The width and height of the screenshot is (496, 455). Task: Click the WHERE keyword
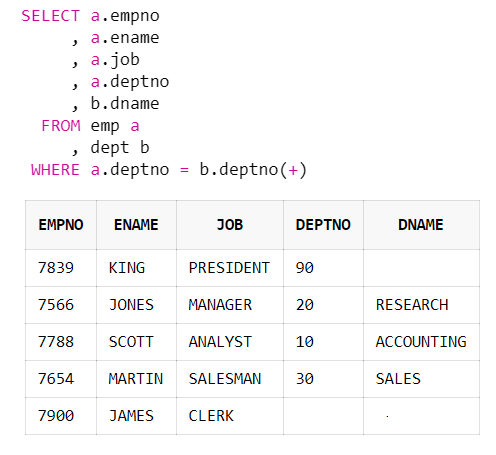[x=55, y=170]
